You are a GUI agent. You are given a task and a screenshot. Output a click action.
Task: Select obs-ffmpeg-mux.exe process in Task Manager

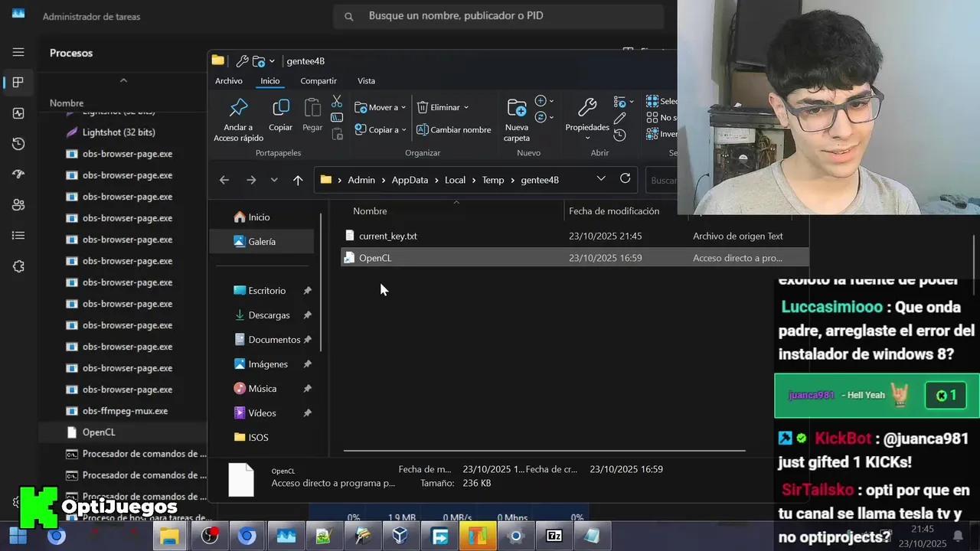pos(125,411)
